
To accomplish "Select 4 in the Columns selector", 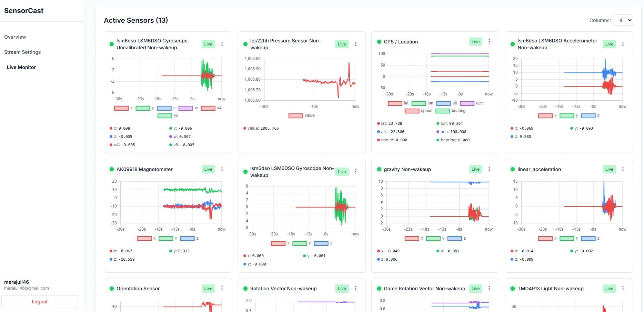I will pyautogui.click(x=624, y=20).
